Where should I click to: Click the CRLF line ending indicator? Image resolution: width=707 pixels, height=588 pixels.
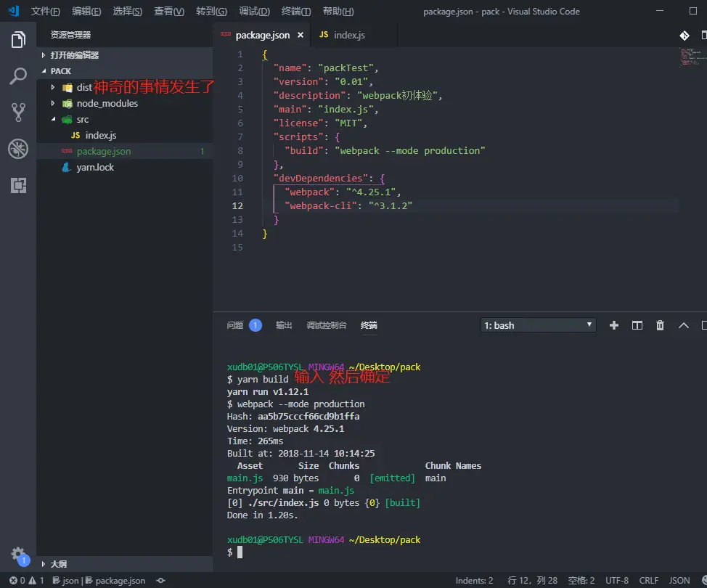(648, 580)
